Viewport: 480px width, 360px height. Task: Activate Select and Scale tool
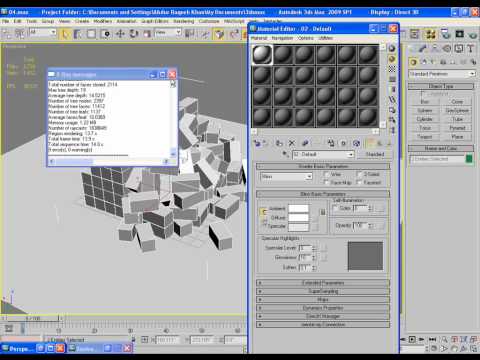click(147, 34)
